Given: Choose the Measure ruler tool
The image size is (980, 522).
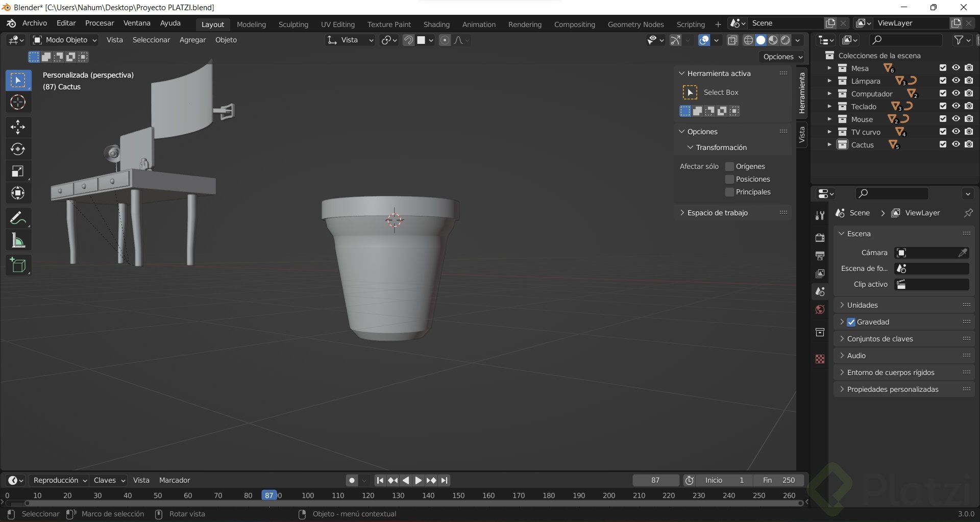Looking at the screenshot, I should [18, 241].
